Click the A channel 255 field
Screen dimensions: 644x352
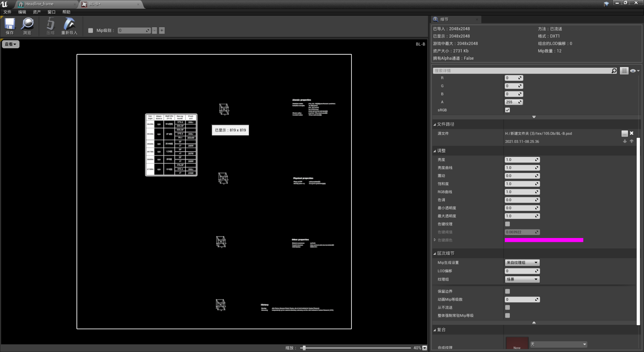pos(514,102)
